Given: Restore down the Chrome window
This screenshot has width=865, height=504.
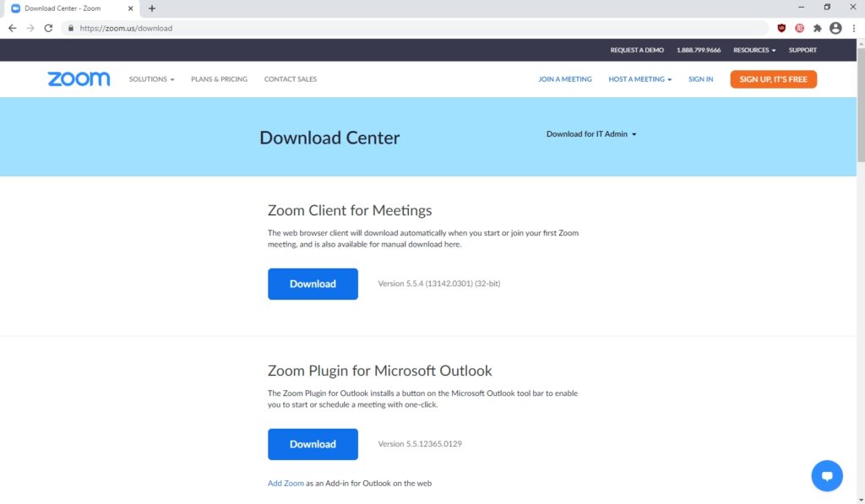Looking at the screenshot, I should [x=827, y=7].
